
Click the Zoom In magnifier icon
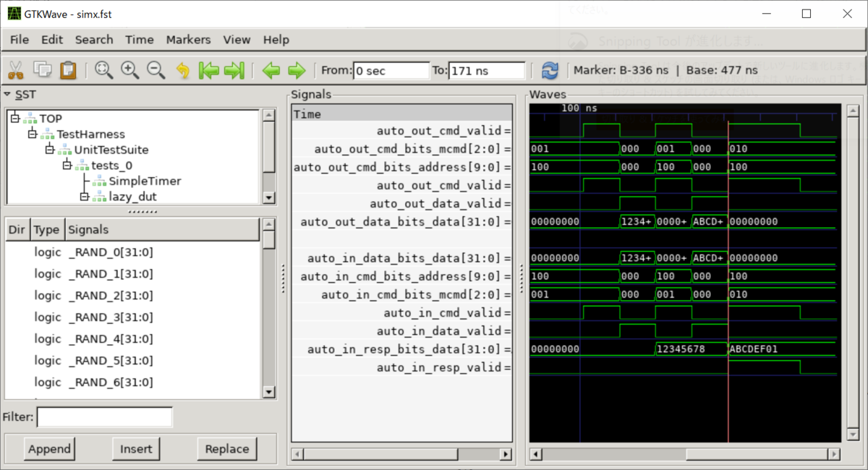[129, 70]
